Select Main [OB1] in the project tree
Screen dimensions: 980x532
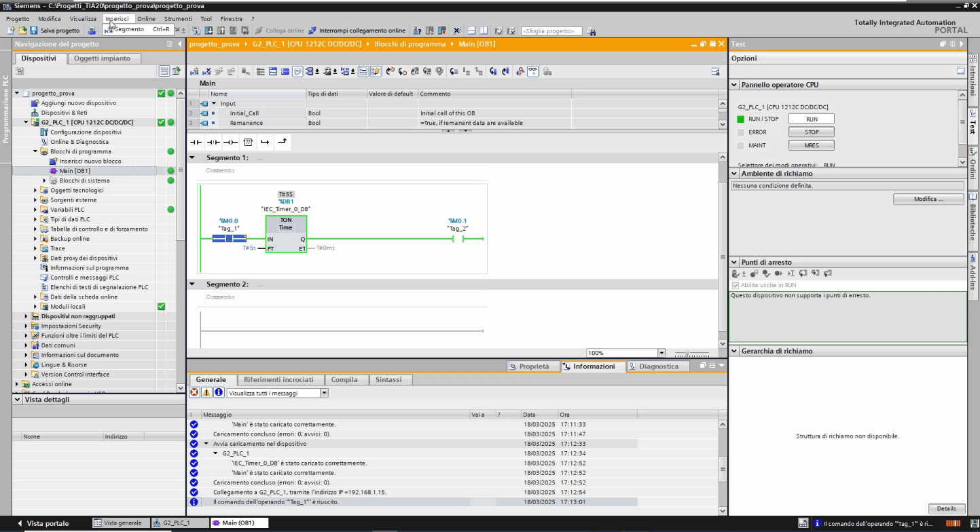(75, 171)
